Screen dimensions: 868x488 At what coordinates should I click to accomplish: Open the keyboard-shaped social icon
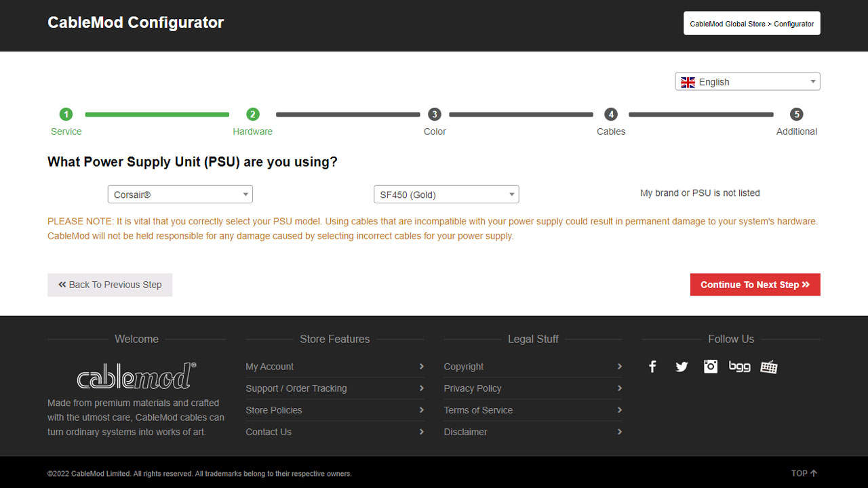tap(769, 367)
